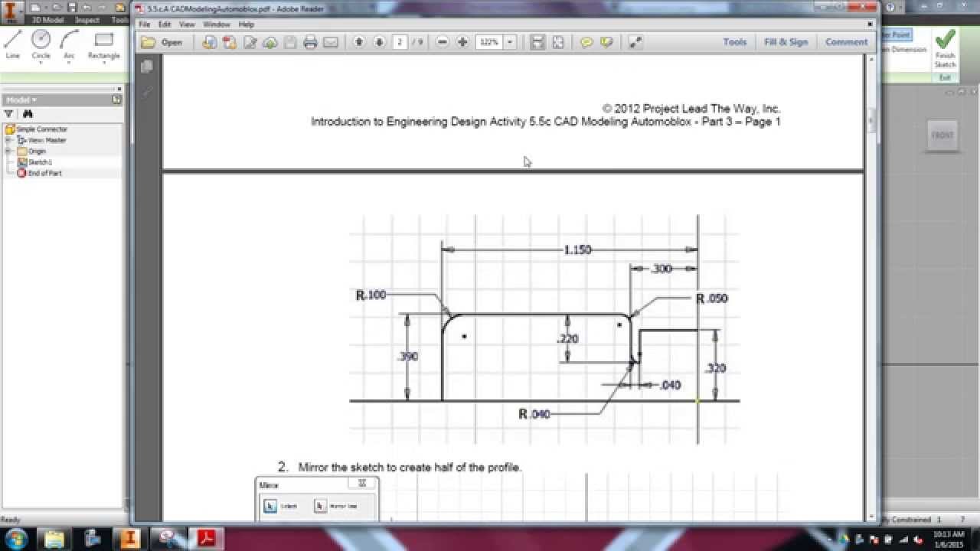
Task: Select the Line sketch tool in Inventor
Action: (x=13, y=44)
